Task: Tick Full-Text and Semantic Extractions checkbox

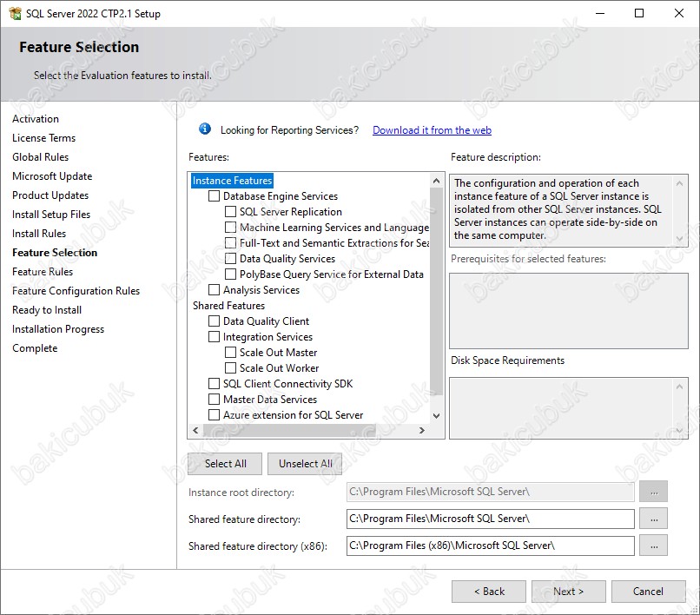Action: click(x=230, y=243)
